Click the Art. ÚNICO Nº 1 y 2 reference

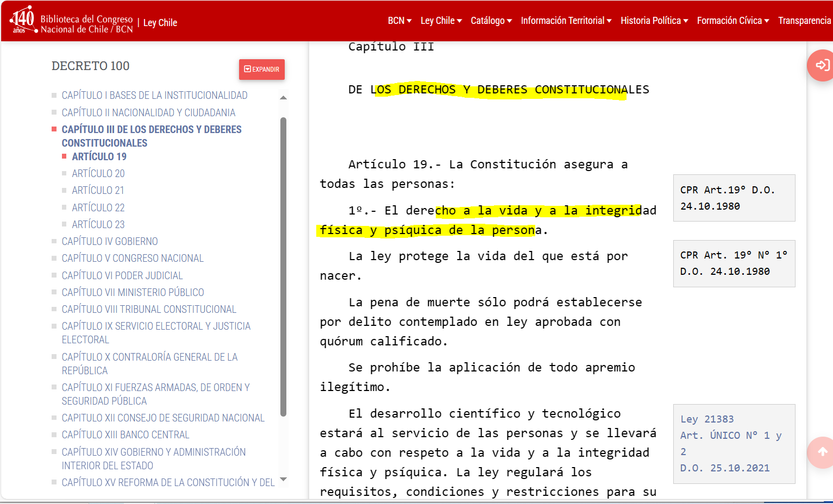click(731, 444)
